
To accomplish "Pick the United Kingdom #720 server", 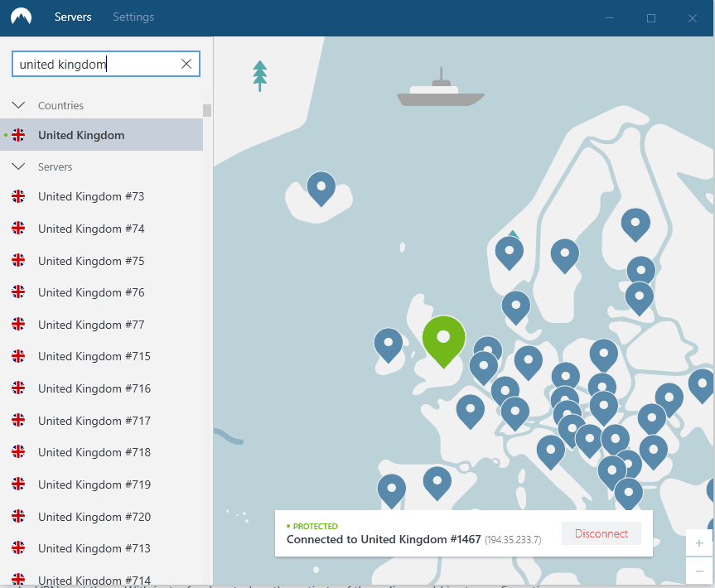I will [101, 517].
